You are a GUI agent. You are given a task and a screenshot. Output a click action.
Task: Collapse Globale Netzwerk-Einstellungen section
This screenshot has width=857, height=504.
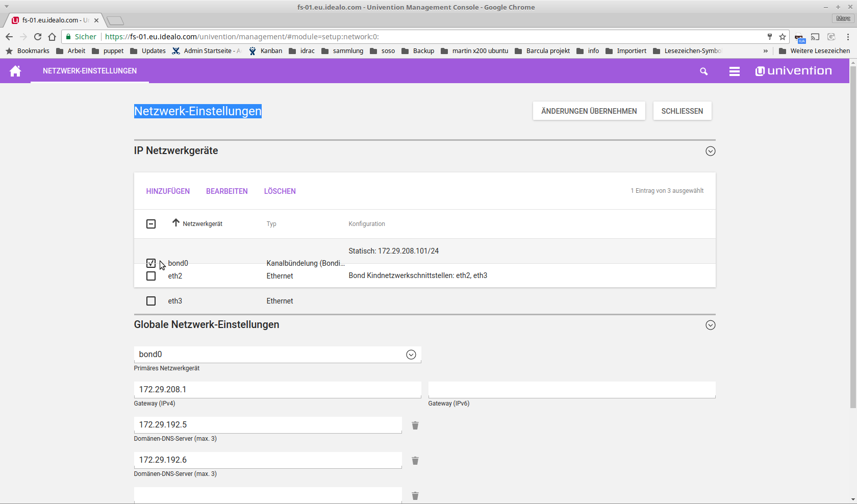pyautogui.click(x=710, y=325)
